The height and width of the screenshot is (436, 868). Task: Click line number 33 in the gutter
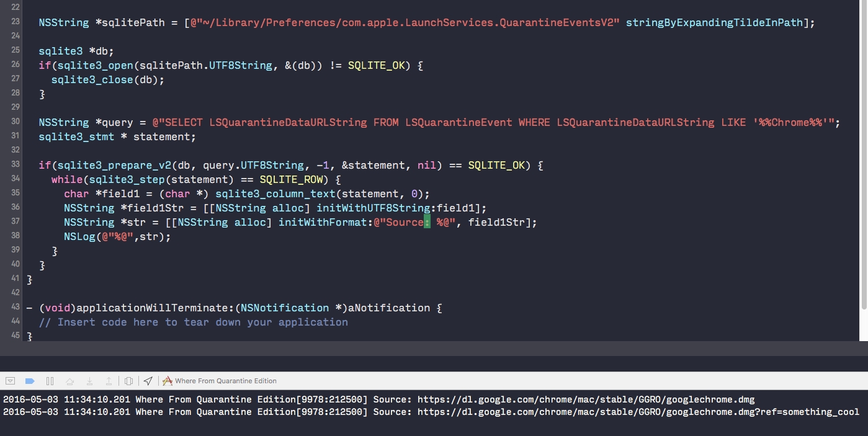click(15, 164)
